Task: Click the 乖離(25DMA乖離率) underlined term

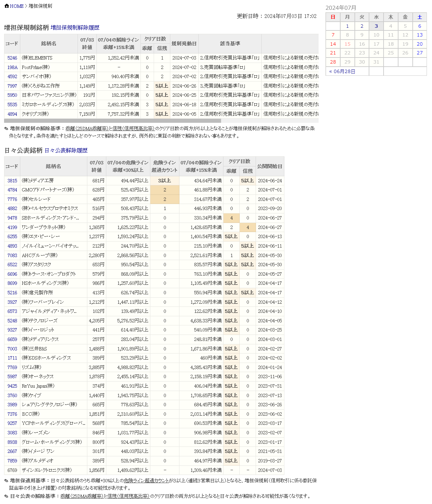Action: (87, 129)
